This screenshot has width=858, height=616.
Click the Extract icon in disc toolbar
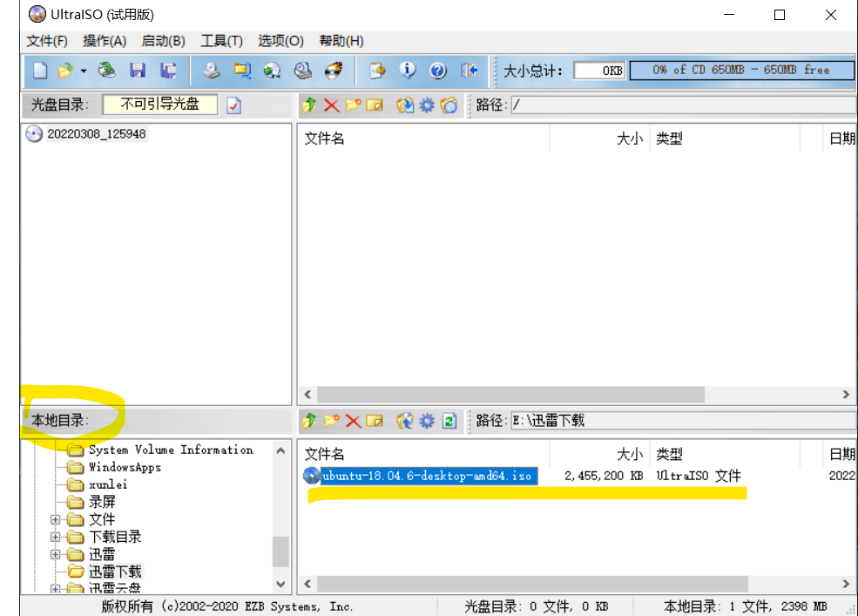[x=405, y=105]
